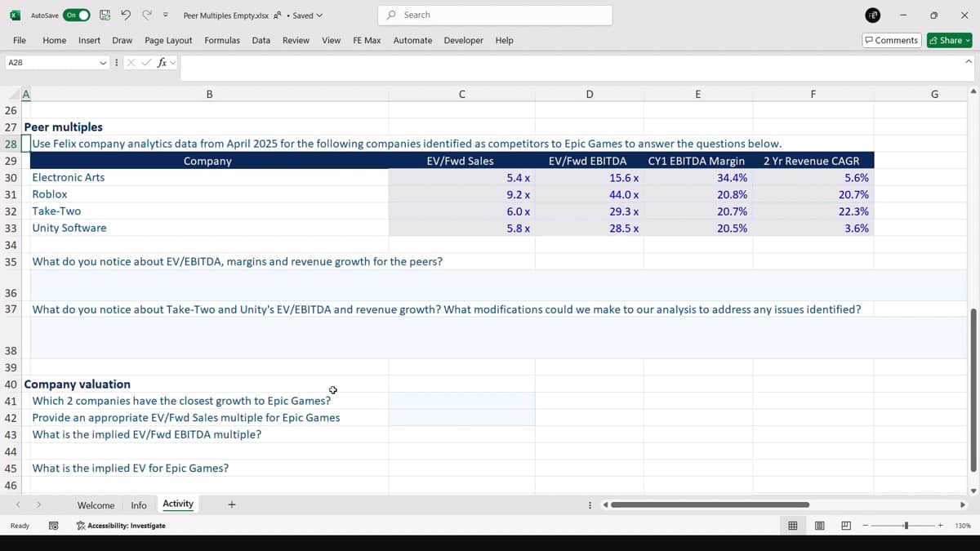Select Take-Two EBITDA margin 20.7%

698,211
